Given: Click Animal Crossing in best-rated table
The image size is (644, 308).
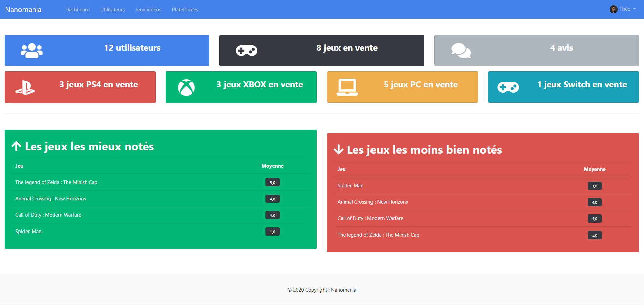Looking at the screenshot, I should (51, 199).
